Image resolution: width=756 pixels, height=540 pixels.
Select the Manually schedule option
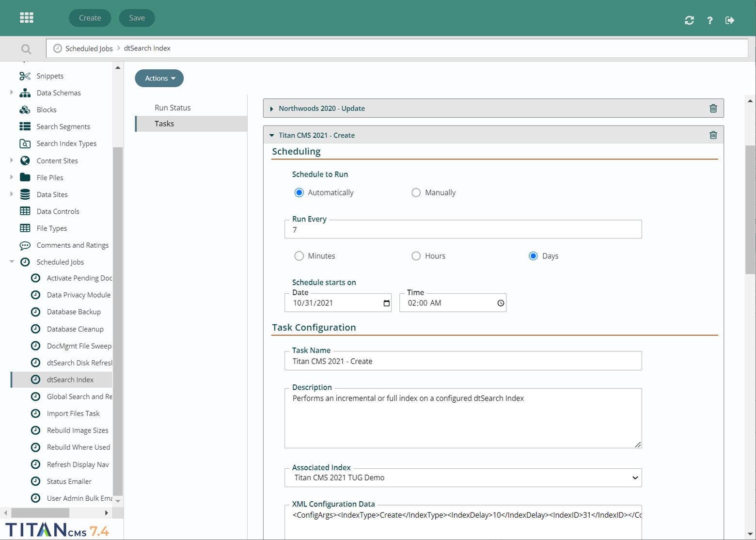[x=416, y=193]
